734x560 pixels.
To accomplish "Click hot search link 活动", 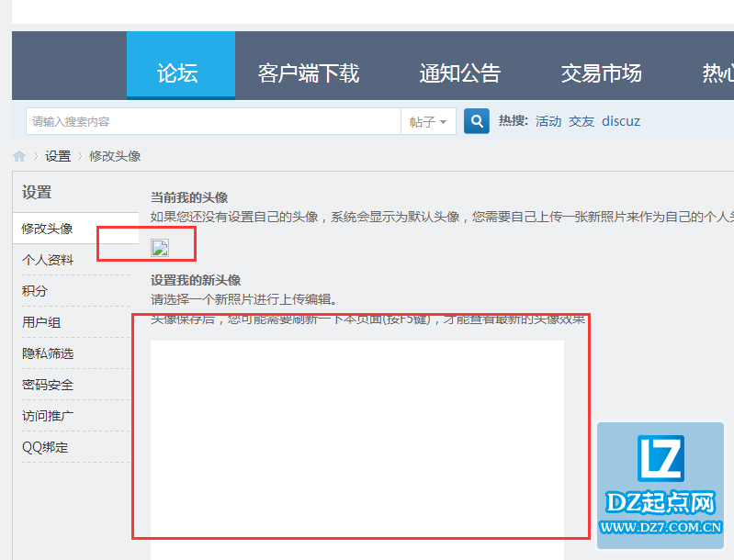I will click(x=548, y=121).
